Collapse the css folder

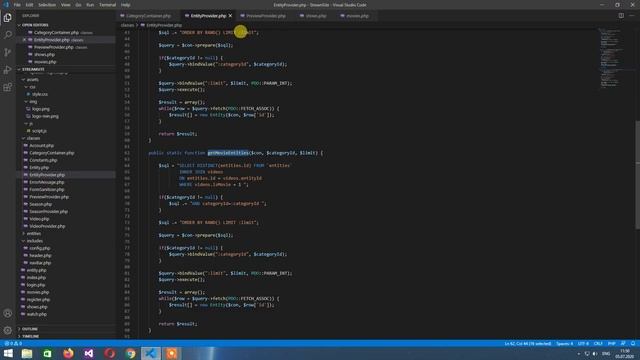pos(32,87)
